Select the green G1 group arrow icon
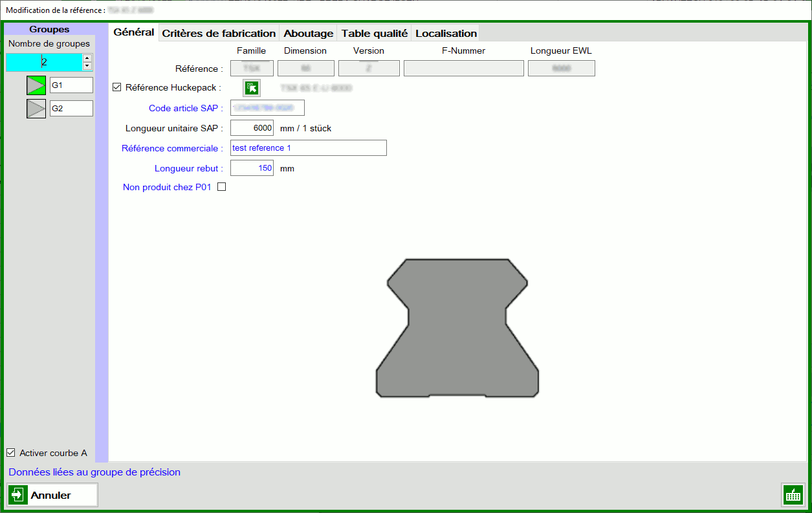This screenshot has width=812, height=513. (x=36, y=85)
